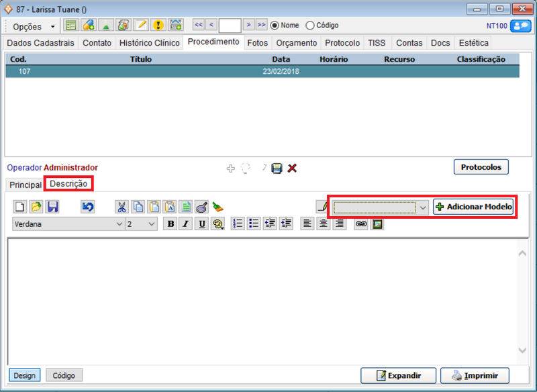Click the Adicionar Modelo button
Viewport: 537px width, 392px height.
(473, 207)
